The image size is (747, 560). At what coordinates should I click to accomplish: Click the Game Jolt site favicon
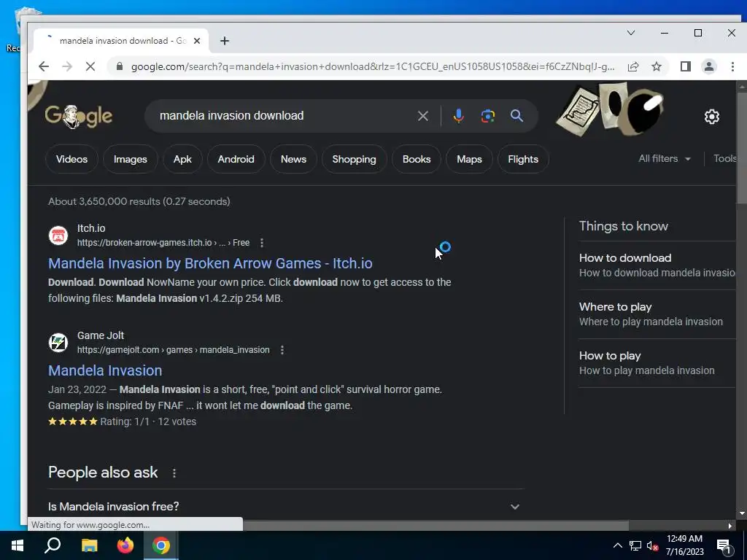(58, 343)
